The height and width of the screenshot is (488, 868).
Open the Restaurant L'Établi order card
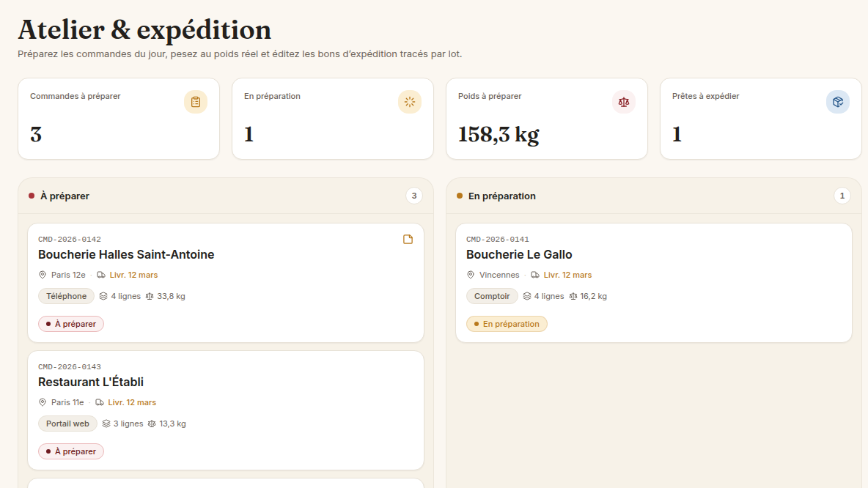tap(226, 410)
